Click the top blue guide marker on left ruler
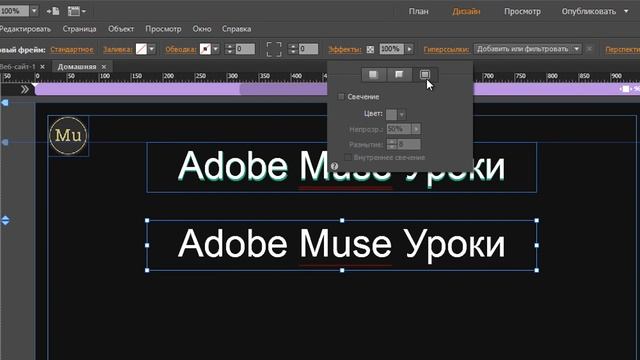 pos(5,103)
